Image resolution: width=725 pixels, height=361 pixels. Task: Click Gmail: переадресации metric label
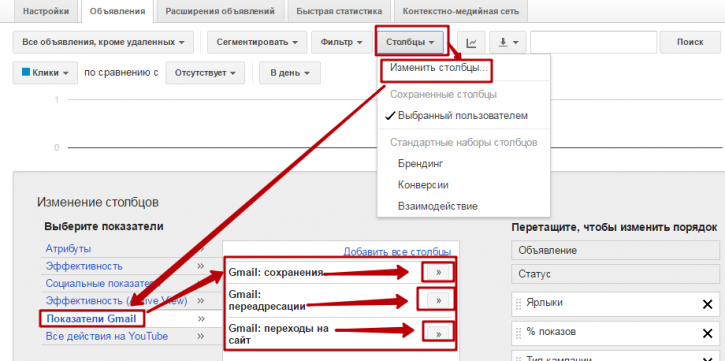point(267,300)
